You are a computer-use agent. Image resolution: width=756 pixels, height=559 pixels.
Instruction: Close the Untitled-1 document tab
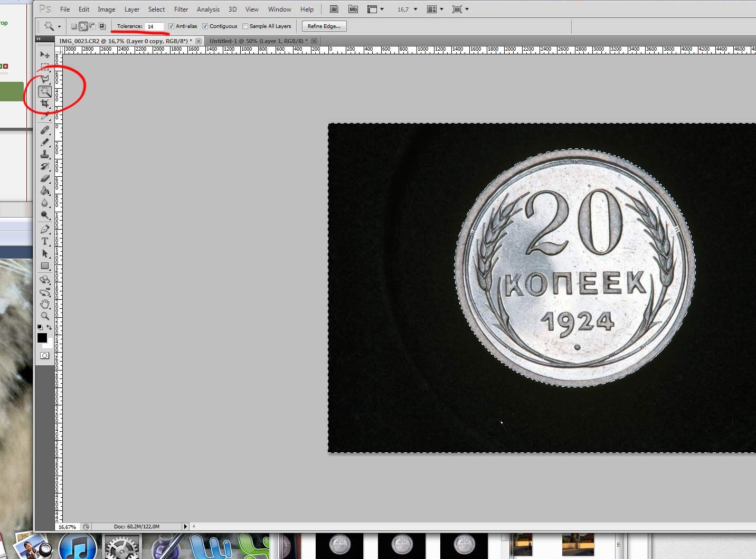[314, 41]
